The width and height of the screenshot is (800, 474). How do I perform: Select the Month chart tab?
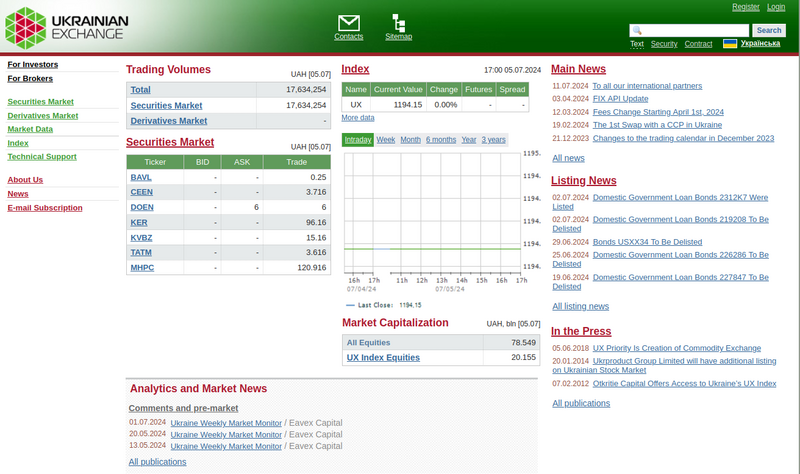(x=411, y=140)
